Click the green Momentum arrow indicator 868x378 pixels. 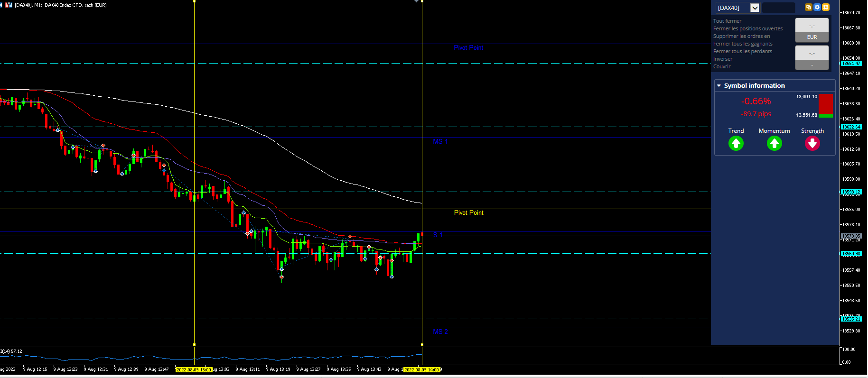(775, 143)
